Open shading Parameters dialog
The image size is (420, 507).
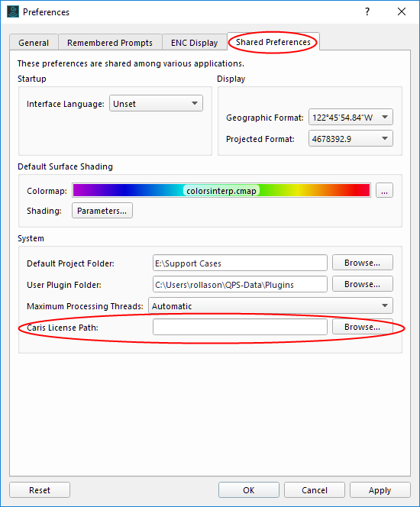click(x=102, y=211)
